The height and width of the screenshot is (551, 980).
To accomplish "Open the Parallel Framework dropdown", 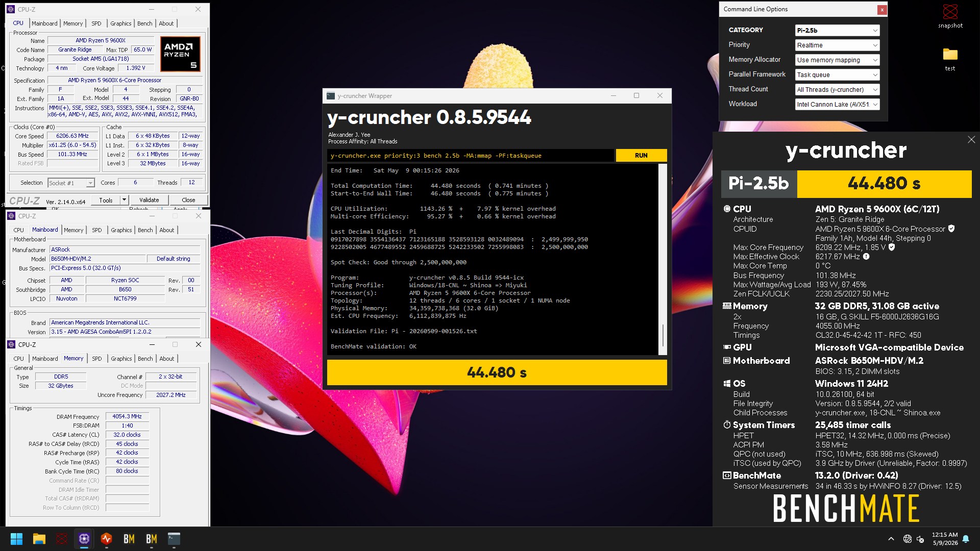I will coord(837,75).
